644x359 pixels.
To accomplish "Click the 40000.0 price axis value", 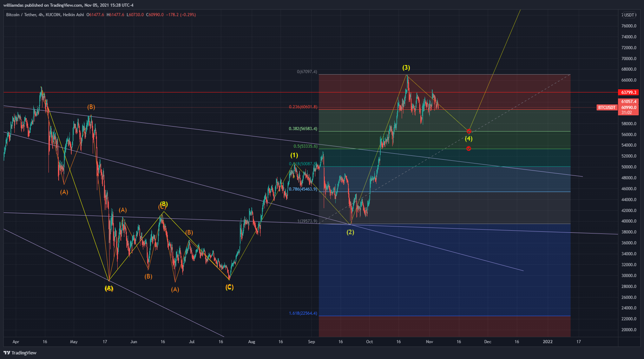I will [629, 221].
